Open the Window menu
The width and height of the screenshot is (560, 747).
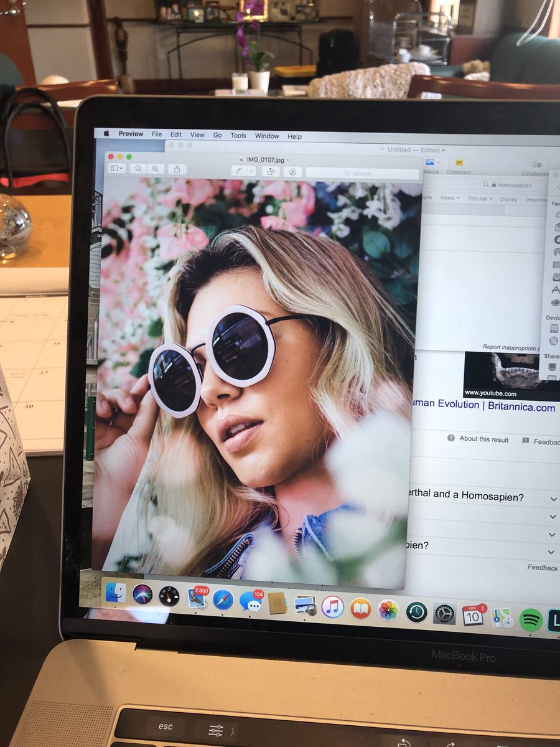coord(267,136)
